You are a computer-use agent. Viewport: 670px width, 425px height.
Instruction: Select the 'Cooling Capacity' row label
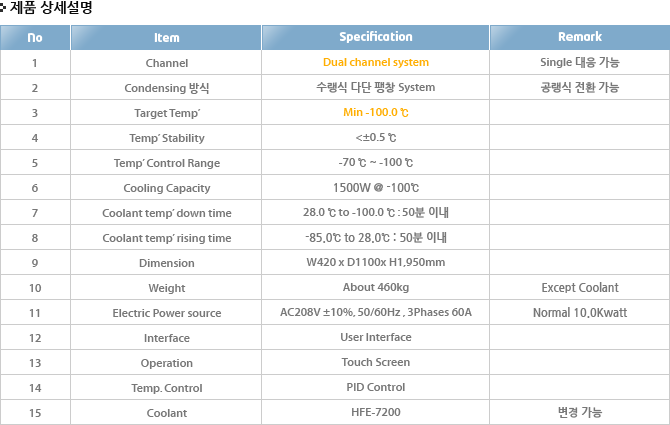click(166, 188)
